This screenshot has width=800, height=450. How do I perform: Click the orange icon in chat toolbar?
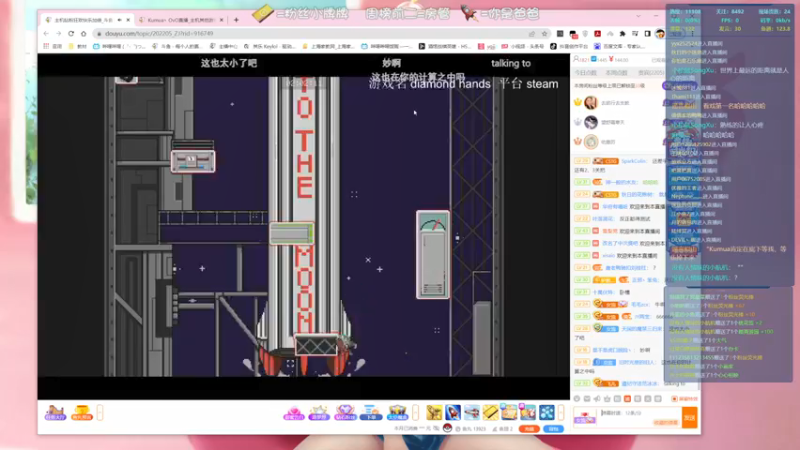(x=628, y=399)
